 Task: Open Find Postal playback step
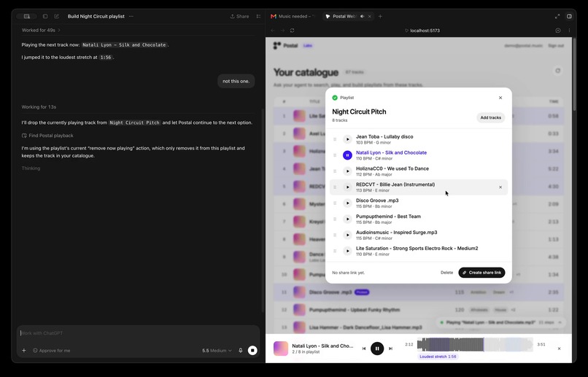47,136
